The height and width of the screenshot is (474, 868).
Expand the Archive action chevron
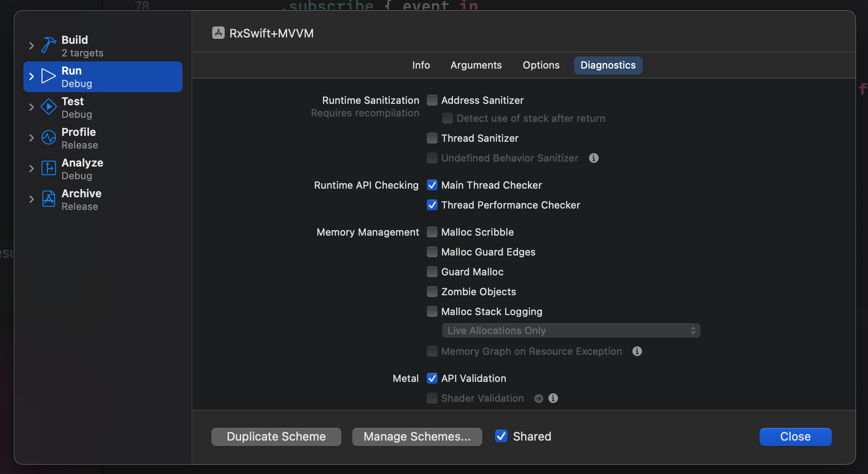[x=31, y=199]
